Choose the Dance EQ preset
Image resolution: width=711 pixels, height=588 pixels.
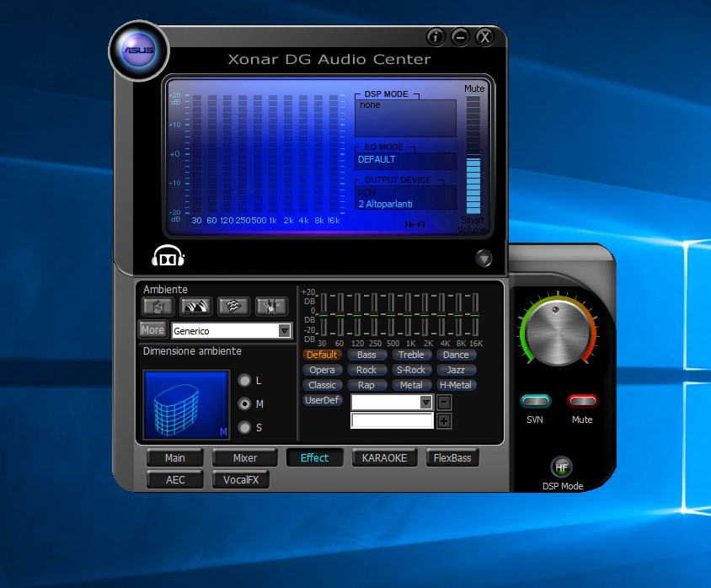456,355
